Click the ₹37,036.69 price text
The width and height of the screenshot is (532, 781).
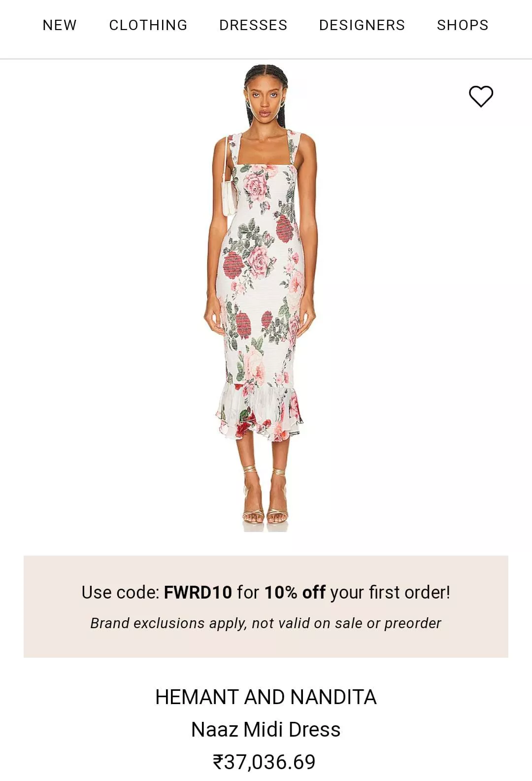click(x=264, y=762)
